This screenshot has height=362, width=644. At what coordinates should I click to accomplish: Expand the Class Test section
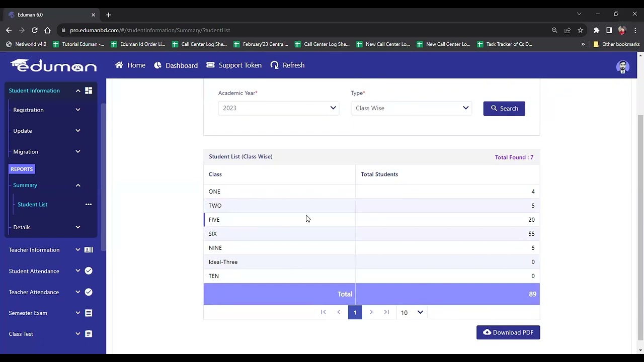pos(78,334)
